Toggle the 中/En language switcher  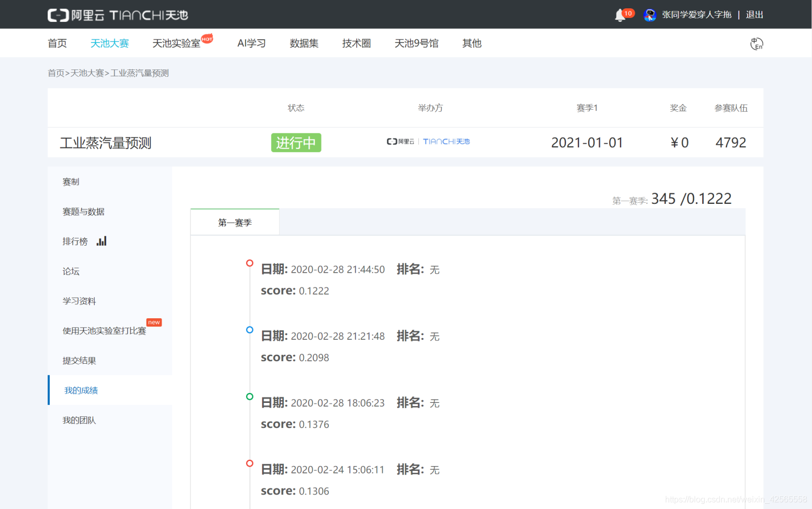[756, 44]
